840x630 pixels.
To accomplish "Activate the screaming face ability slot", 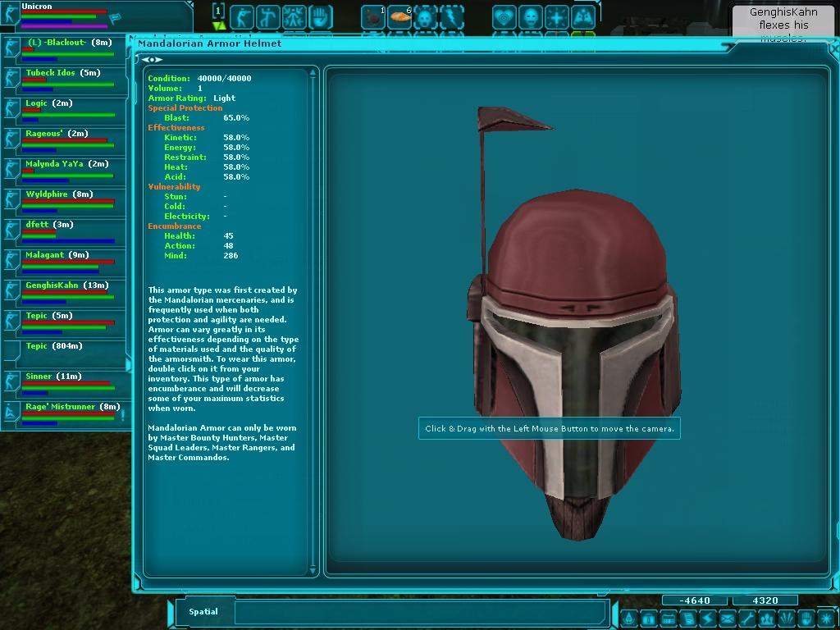I will (426, 17).
